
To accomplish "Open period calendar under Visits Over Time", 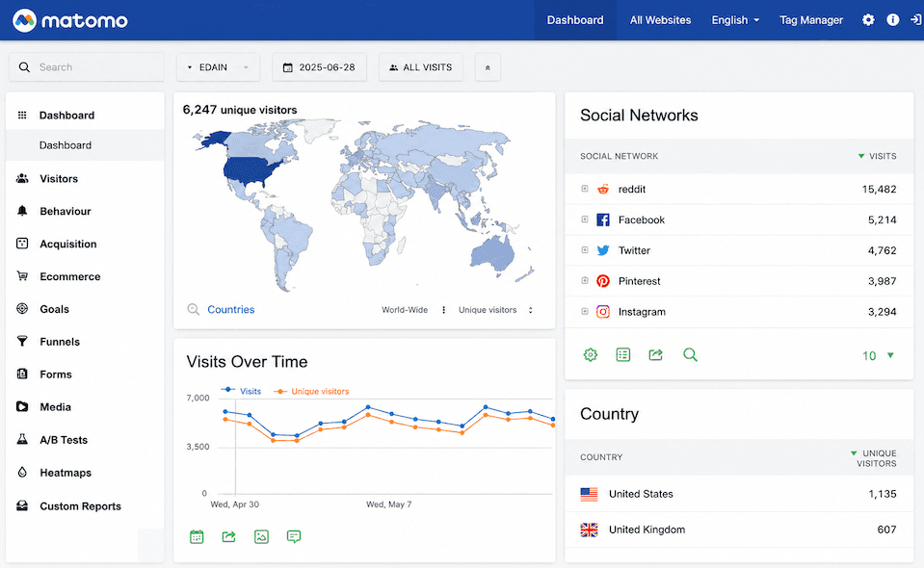I will coord(197,537).
